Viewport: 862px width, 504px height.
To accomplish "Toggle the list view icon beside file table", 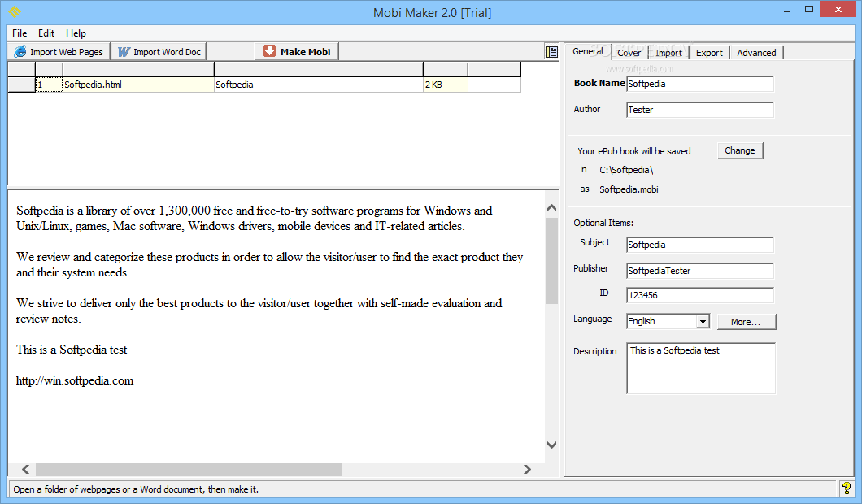I will point(552,52).
